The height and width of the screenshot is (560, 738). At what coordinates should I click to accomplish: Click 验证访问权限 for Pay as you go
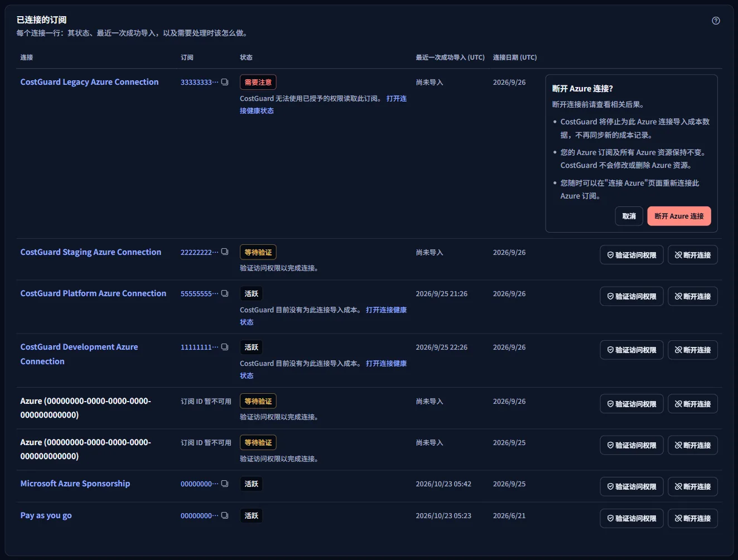pos(631,518)
